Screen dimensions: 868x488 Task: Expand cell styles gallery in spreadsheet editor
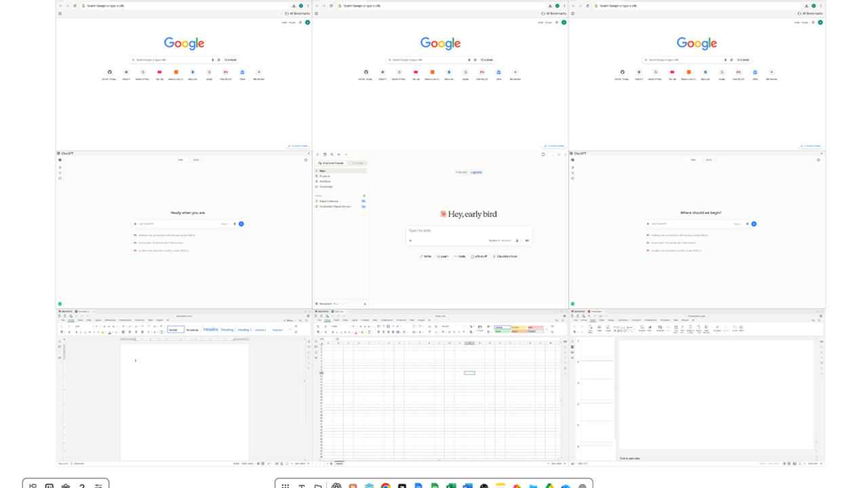click(x=546, y=329)
